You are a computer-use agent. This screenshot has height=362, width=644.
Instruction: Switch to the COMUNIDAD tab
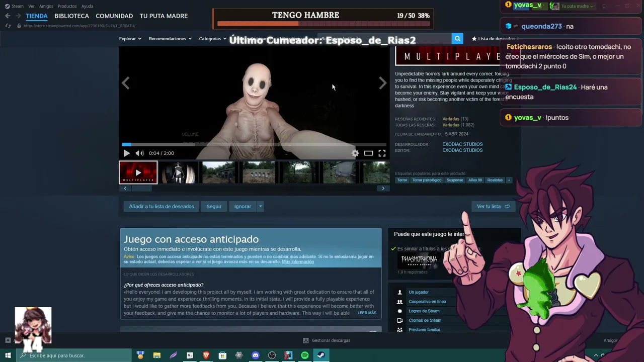[x=114, y=16]
